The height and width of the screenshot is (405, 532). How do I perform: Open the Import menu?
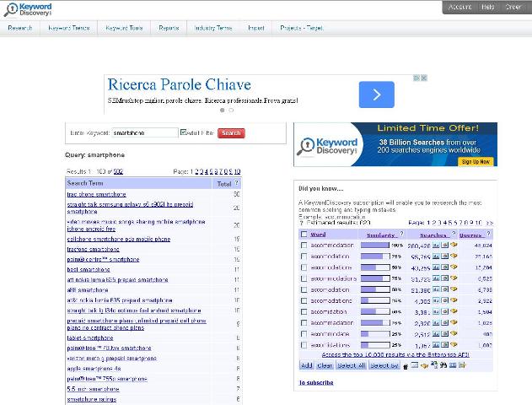(x=256, y=28)
